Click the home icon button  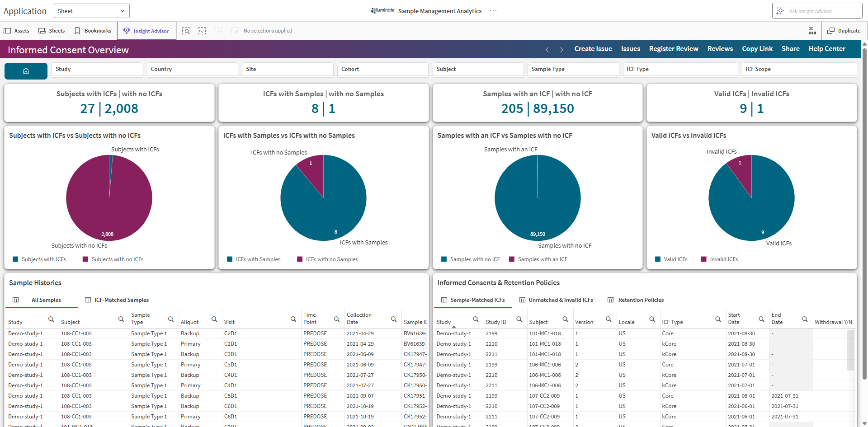point(26,71)
